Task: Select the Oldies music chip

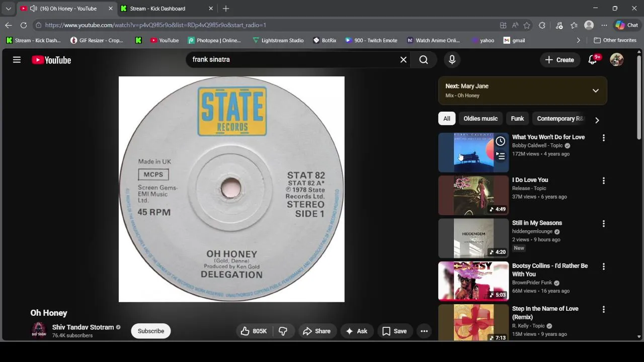Action: [x=480, y=119]
